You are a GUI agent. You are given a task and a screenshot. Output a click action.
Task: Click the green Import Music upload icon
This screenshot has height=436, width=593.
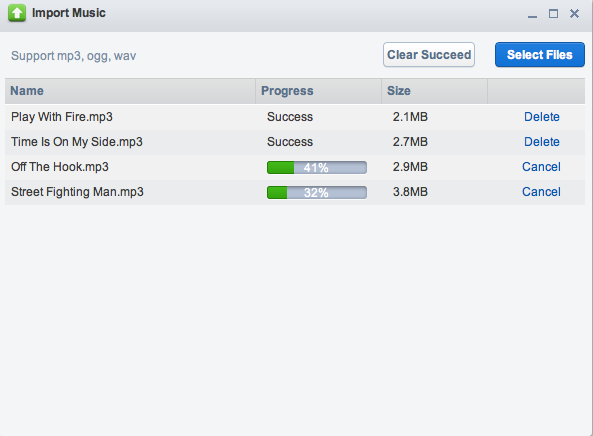point(17,13)
